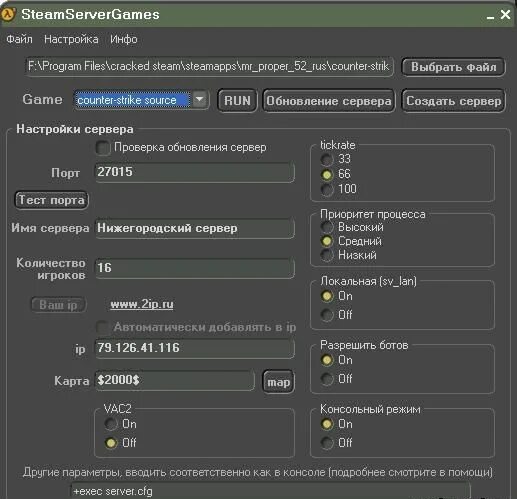517x499 pixels.
Task: Click the ip field 79.126.41.116
Action: (x=195, y=348)
